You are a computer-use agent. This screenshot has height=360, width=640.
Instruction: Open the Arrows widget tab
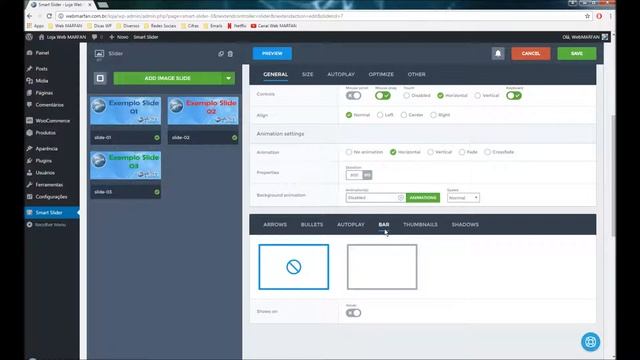point(275,224)
